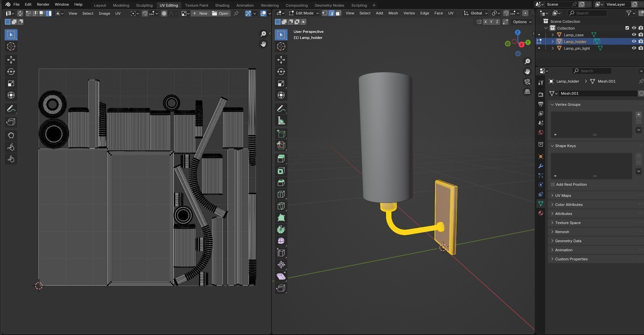The image size is (644, 335).
Task: Select the Knife tool
Action: click(281, 206)
